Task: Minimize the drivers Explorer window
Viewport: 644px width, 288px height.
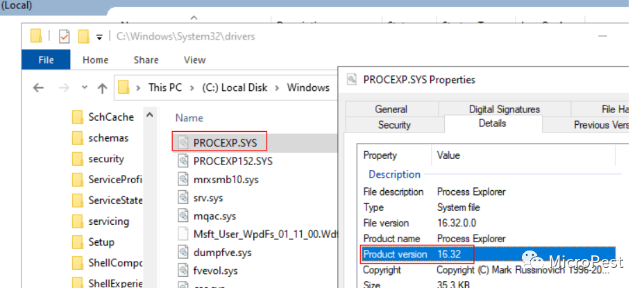Action: 602,36
